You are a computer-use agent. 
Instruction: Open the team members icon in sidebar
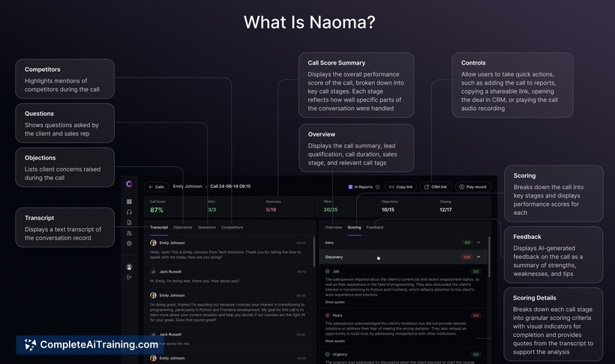[x=129, y=233]
